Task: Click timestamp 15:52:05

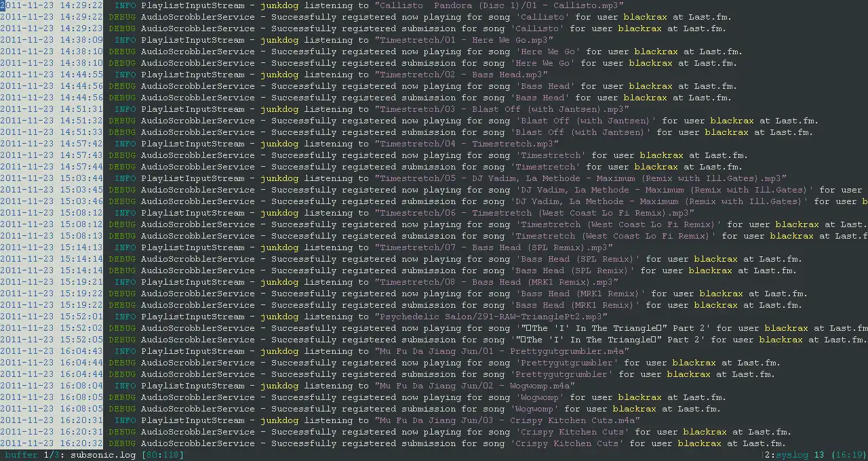Action: [x=81, y=340]
